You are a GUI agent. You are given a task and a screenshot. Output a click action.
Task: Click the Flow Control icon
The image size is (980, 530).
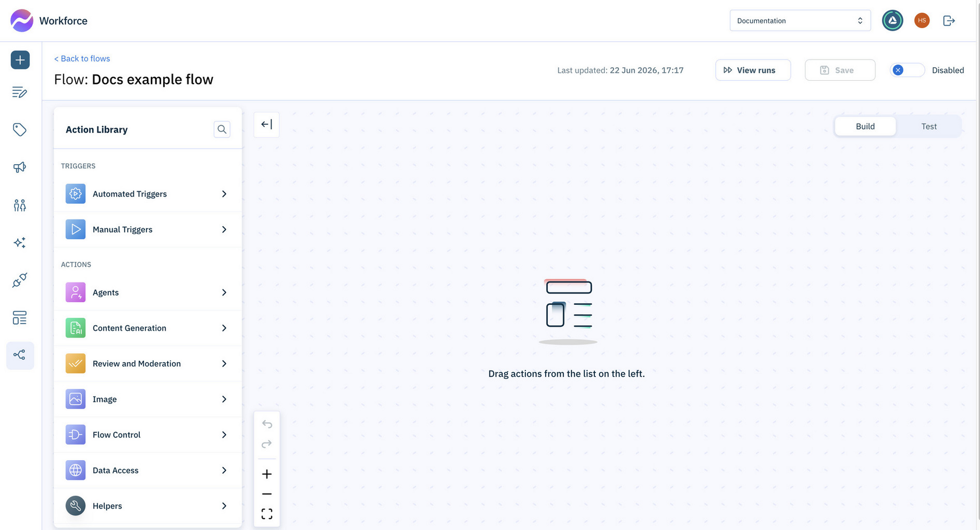[x=76, y=435]
